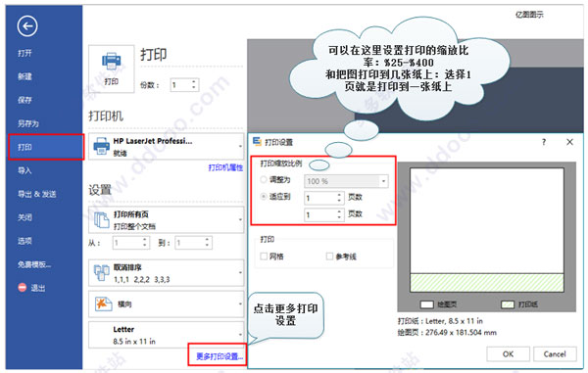Click the help question mark in dialog

click(544, 142)
